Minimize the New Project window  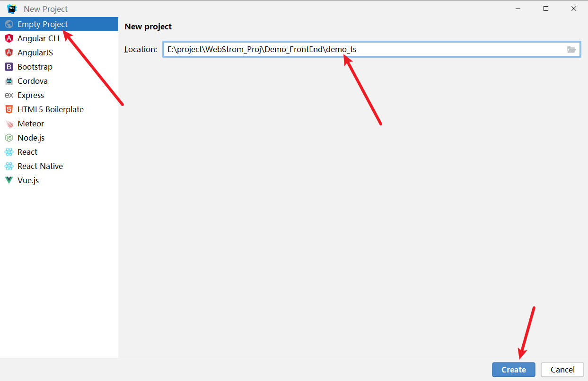tap(518, 9)
